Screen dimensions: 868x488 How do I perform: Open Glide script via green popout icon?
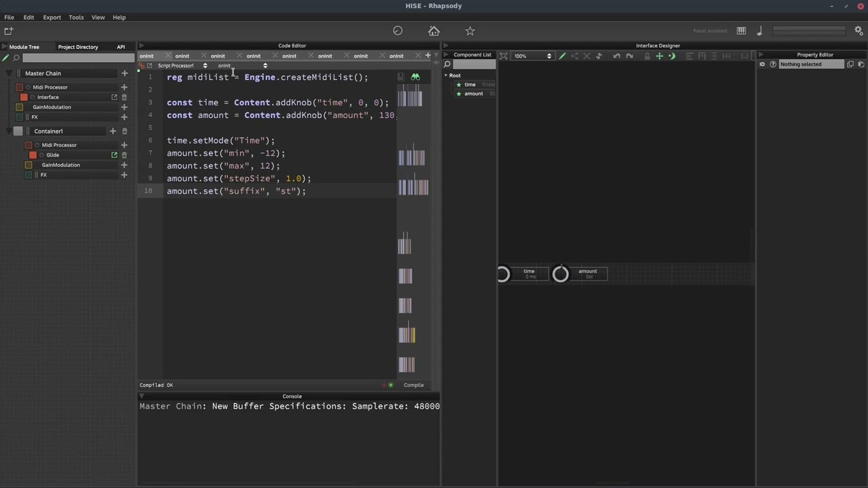pyautogui.click(x=115, y=155)
